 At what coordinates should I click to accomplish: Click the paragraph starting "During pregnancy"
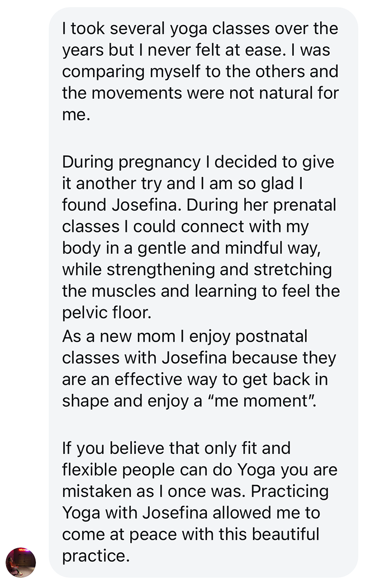tap(201, 238)
